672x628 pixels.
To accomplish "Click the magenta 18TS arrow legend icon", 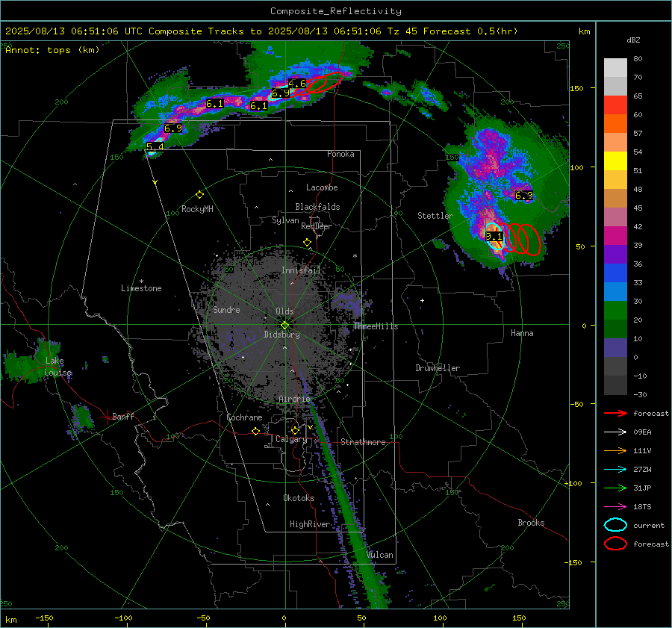I will pos(615,507).
